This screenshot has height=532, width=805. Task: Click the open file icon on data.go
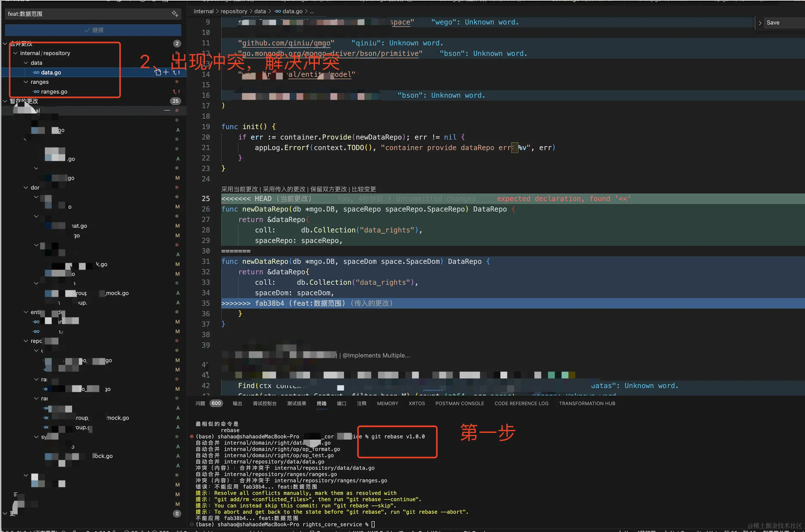tap(158, 72)
